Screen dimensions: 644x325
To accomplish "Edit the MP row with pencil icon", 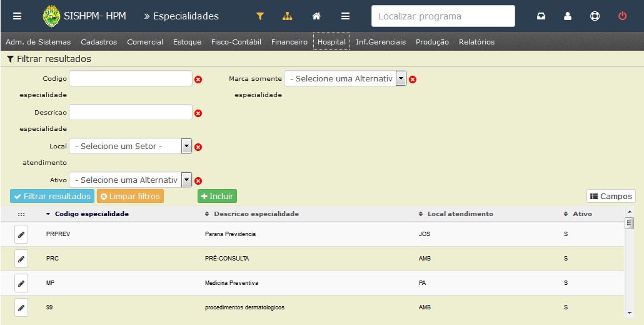I will (21, 283).
